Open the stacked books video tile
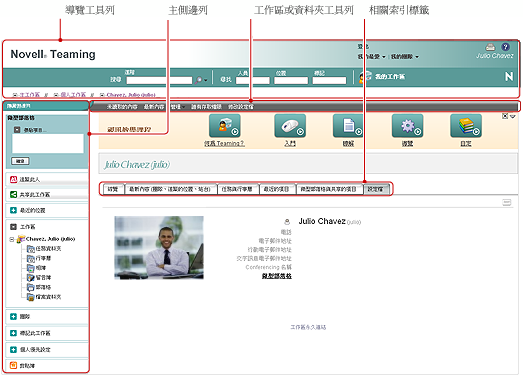 tap(466, 125)
